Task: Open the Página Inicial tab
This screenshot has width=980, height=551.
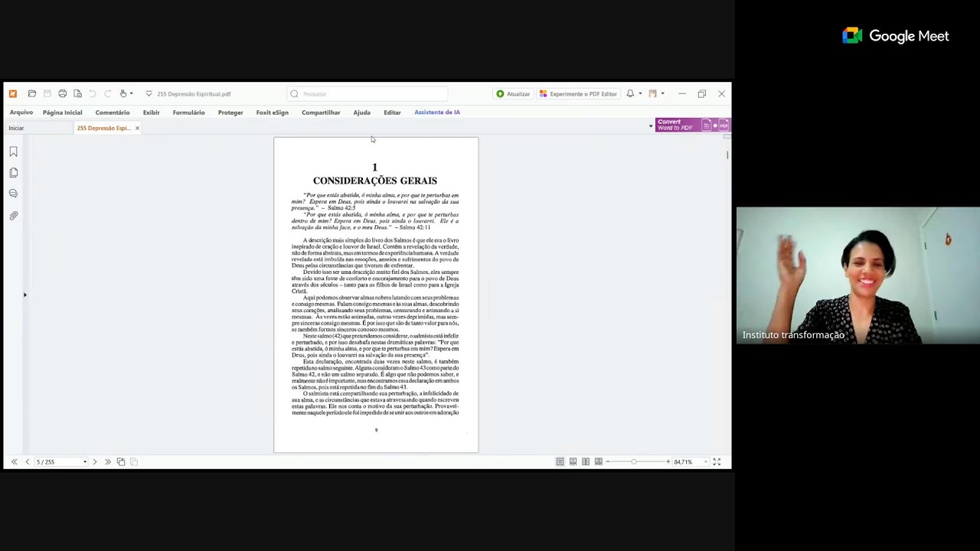Action: click(x=62, y=112)
